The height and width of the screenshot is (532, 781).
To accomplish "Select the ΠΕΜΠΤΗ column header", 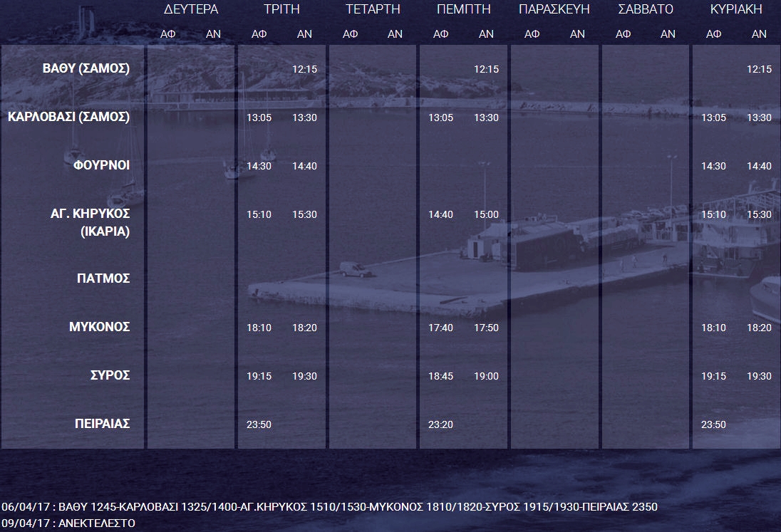I will [463, 10].
